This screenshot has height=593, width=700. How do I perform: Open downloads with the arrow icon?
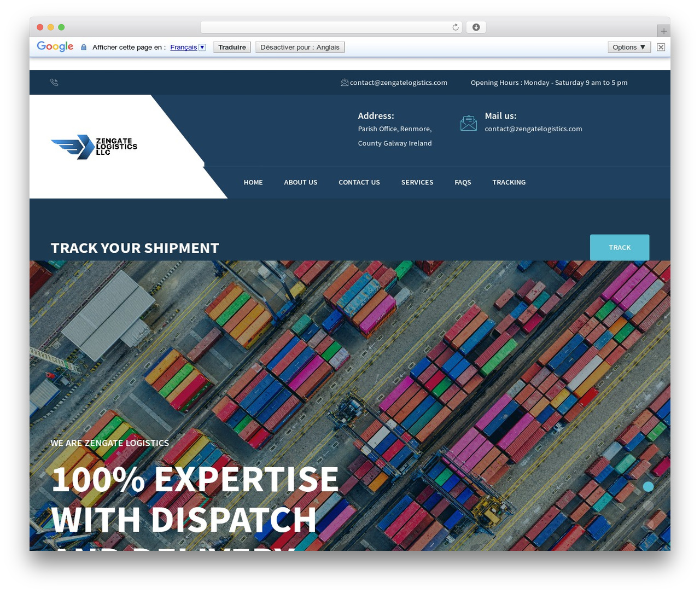[476, 27]
